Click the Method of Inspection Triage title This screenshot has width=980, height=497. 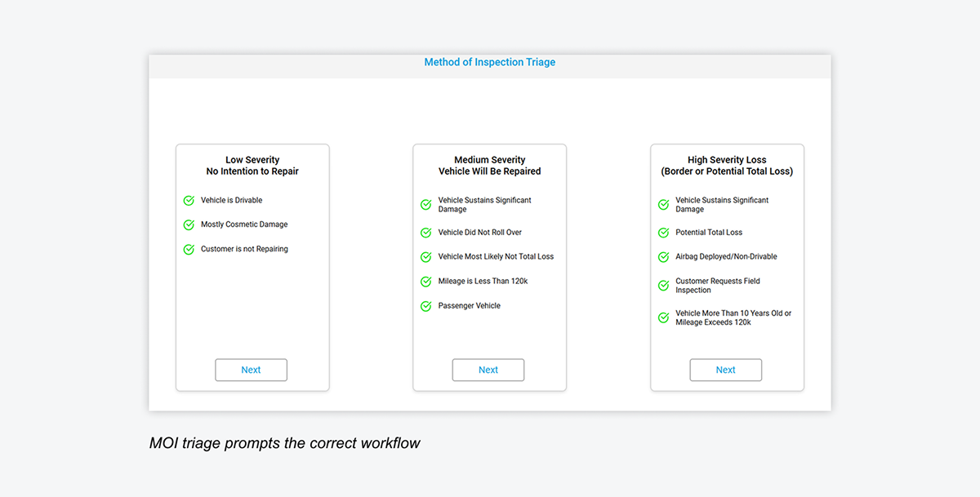click(x=489, y=62)
